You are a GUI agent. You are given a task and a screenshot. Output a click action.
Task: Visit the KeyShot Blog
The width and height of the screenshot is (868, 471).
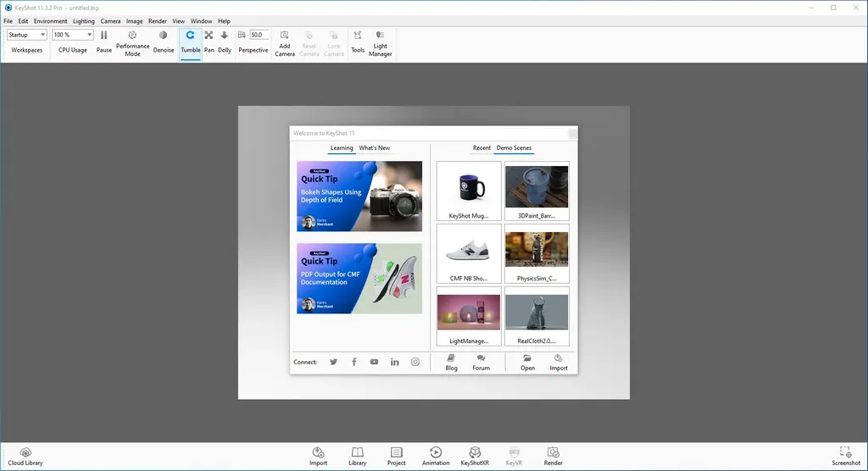pyautogui.click(x=452, y=363)
